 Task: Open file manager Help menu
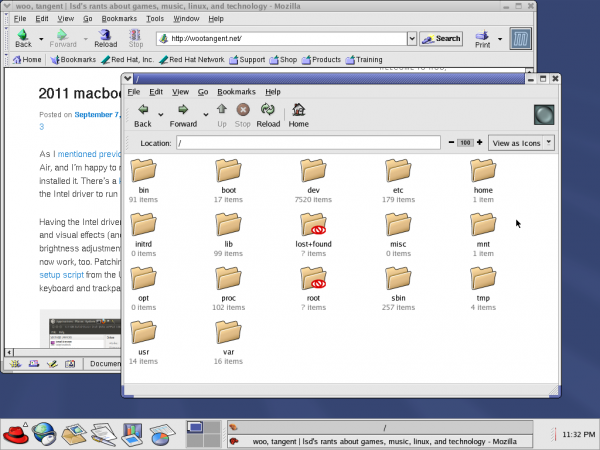(273, 92)
